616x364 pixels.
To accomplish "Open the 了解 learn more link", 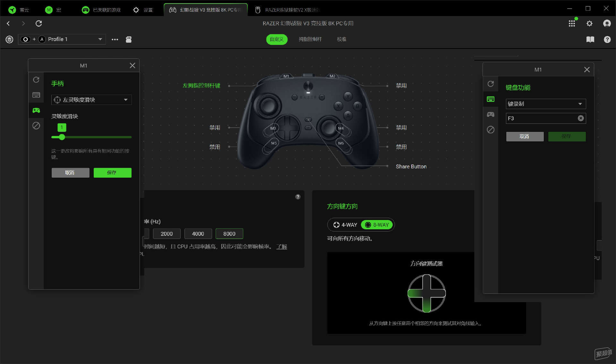I will 282,247.
